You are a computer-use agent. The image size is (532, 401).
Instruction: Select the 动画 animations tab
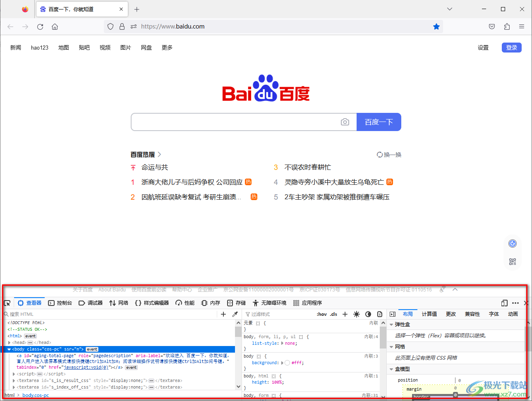[x=513, y=314]
